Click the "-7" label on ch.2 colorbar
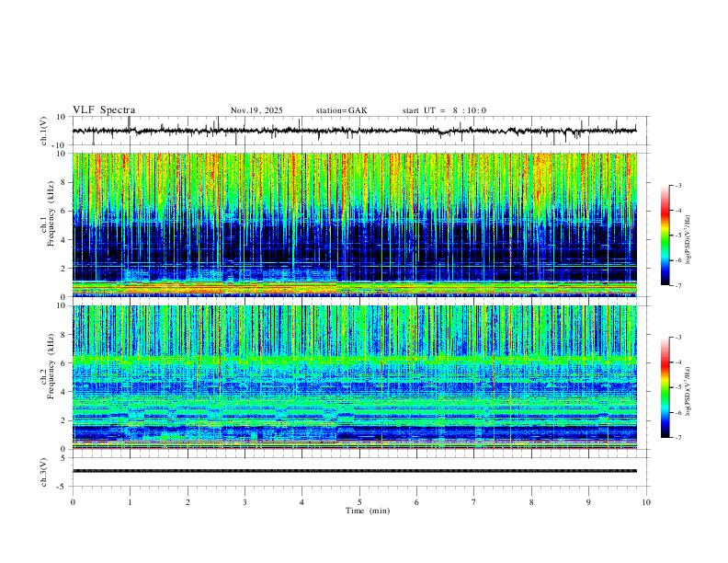Image resolution: width=728 pixels, height=563 pixels. [x=677, y=438]
